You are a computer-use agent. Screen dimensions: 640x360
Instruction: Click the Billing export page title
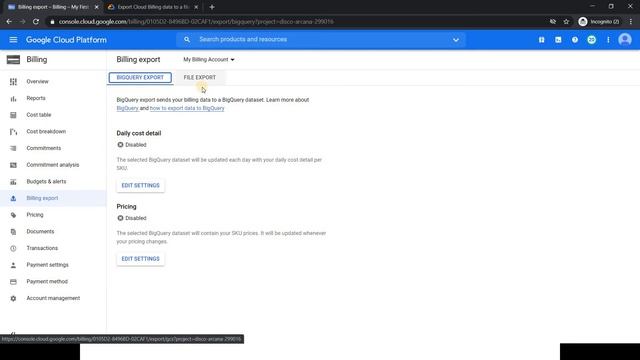(x=138, y=60)
